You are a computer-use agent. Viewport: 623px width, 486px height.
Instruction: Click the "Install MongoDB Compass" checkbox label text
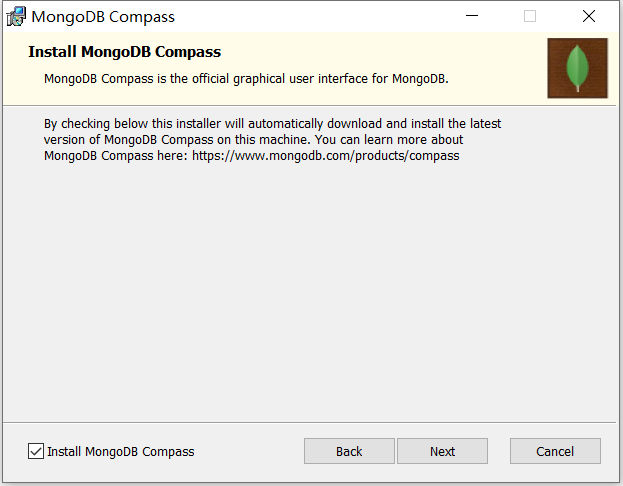[121, 451]
